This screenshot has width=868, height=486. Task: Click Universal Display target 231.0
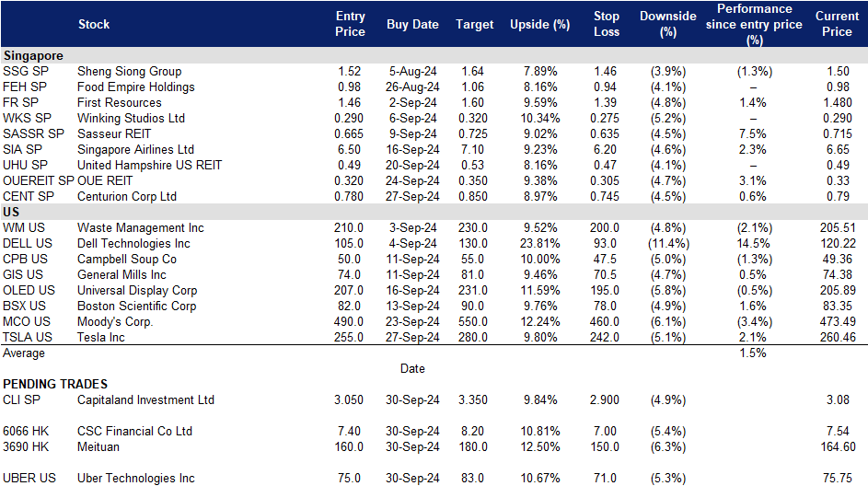[473, 291]
